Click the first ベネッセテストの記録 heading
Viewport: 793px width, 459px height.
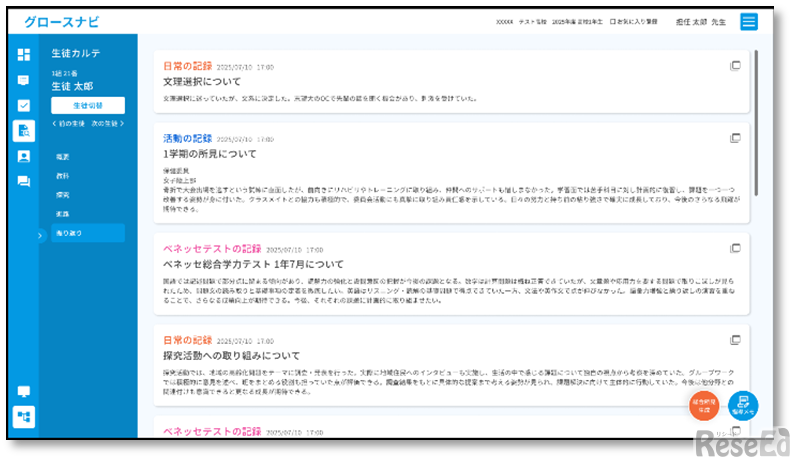212,249
